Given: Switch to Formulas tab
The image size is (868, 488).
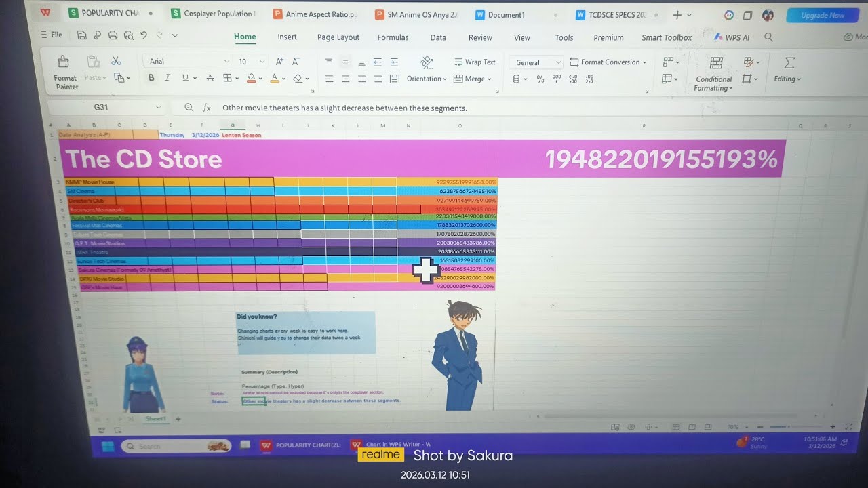Looking at the screenshot, I should tap(393, 37).
